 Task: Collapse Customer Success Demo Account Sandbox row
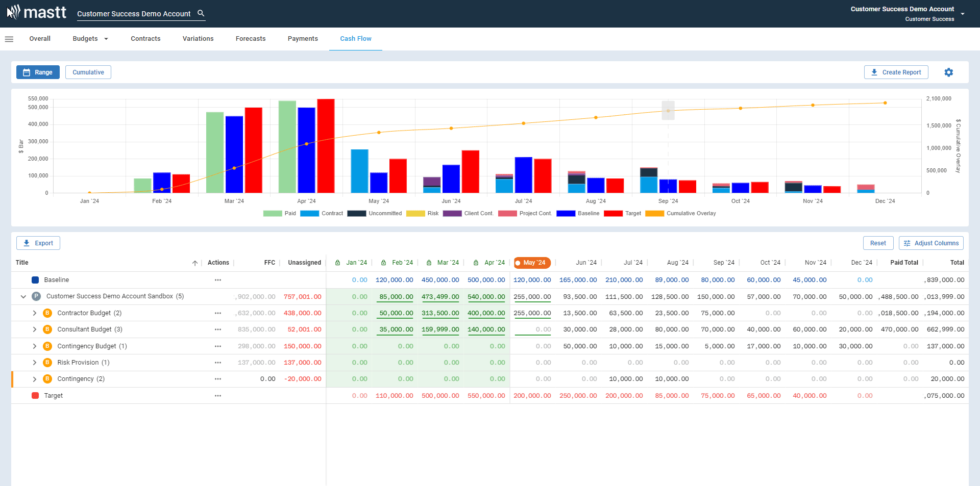point(23,296)
